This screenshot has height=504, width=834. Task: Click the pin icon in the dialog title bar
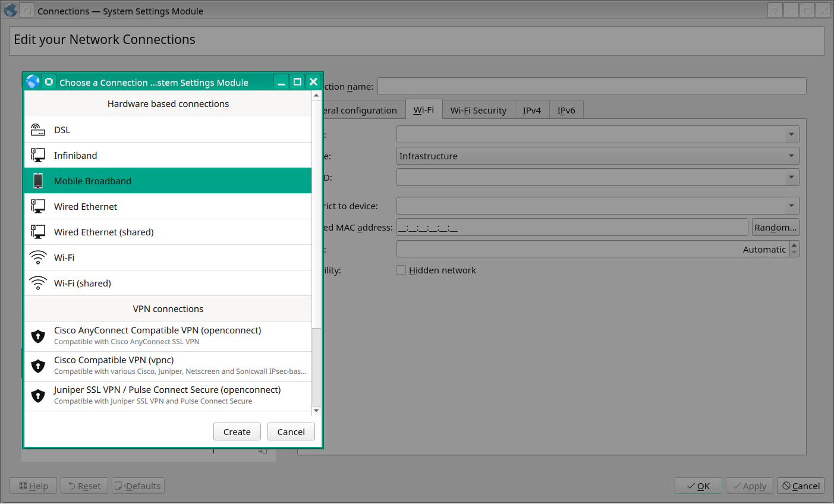49,82
